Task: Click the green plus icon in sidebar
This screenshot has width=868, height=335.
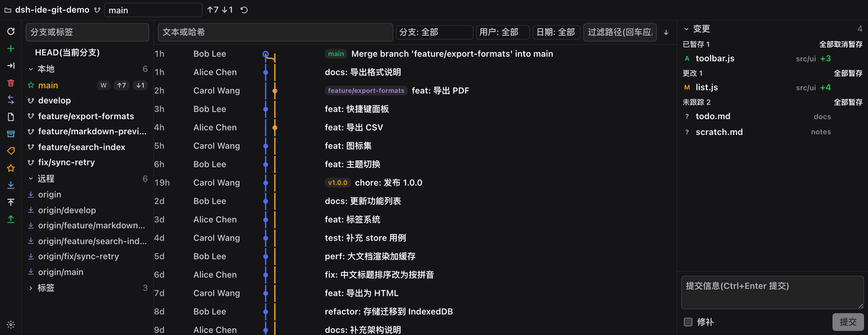Action: tap(10, 49)
